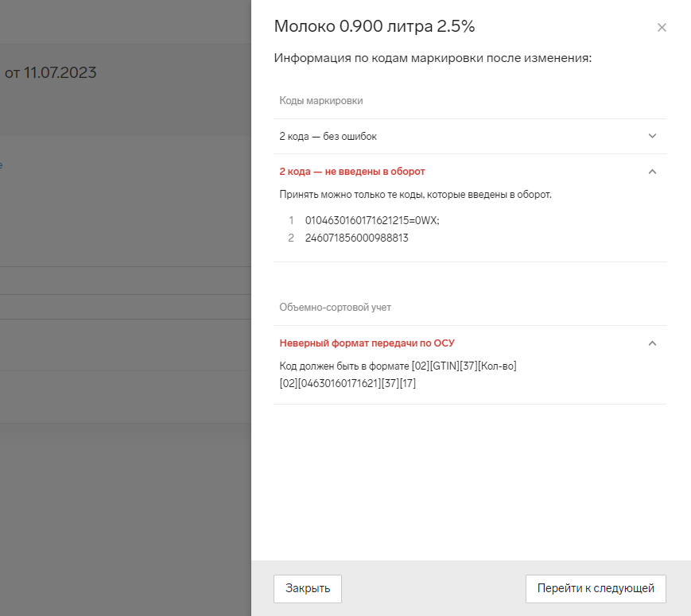Click the partially hidden blue link at left edge

(1, 165)
